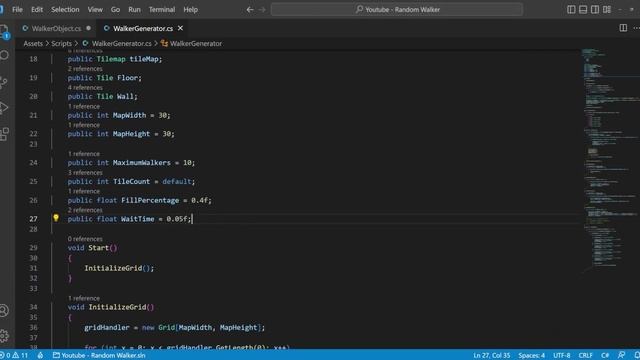Open the Edit menu
The width and height of the screenshot is (640, 360).
37,9
